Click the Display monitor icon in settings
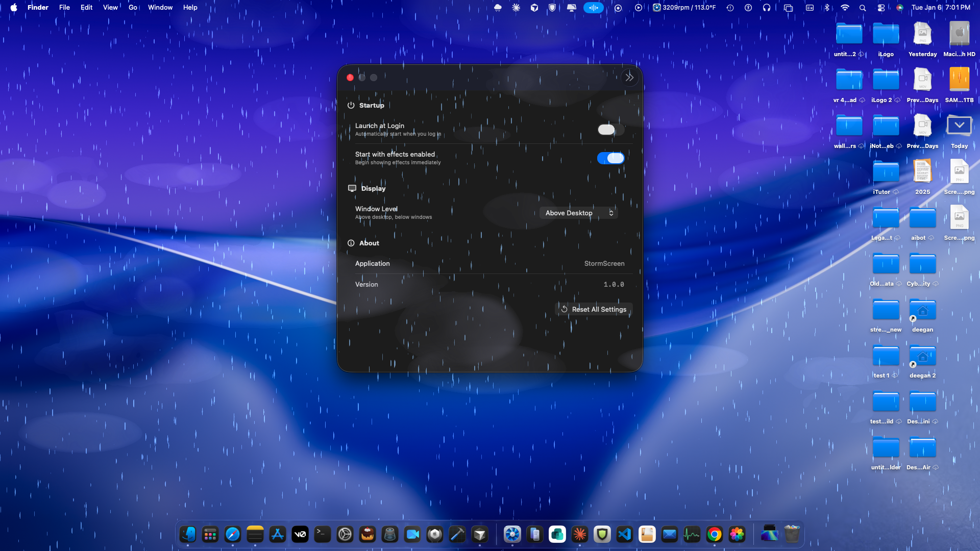Image resolution: width=980 pixels, height=551 pixels. (352, 188)
